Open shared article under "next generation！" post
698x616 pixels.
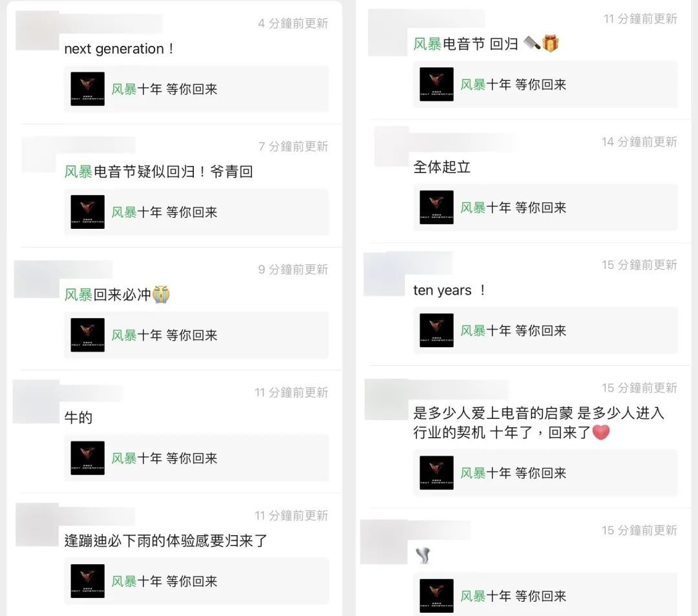coord(196,89)
